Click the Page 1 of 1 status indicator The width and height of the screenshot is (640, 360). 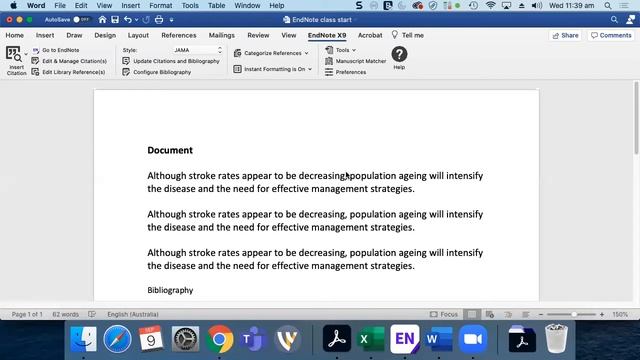(27, 314)
